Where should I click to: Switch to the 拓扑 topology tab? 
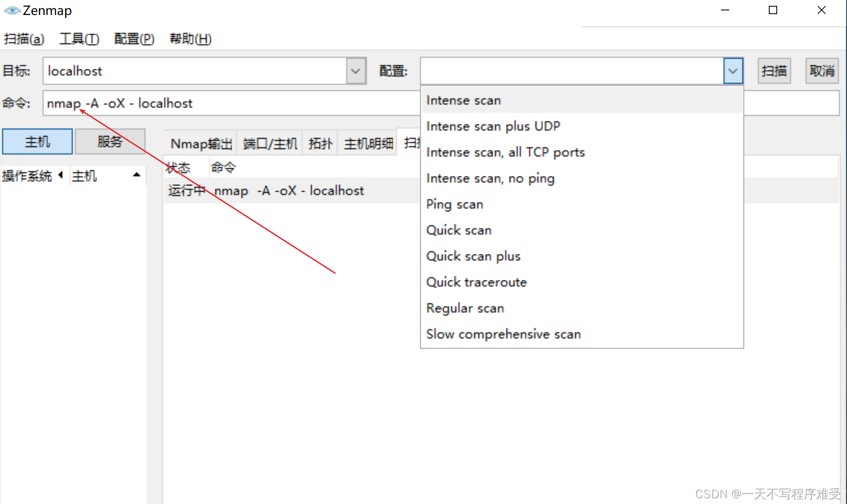pyautogui.click(x=320, y=144)
